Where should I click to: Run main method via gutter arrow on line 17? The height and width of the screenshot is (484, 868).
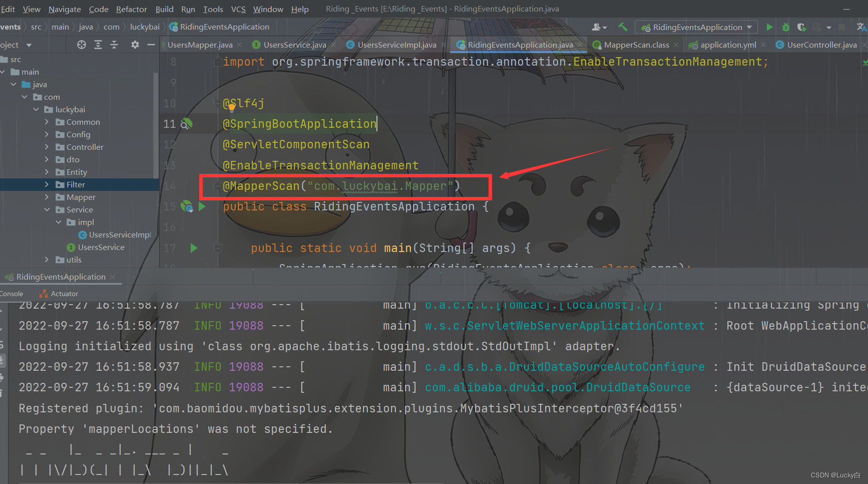pyautogui.click(x=193, y=248)
